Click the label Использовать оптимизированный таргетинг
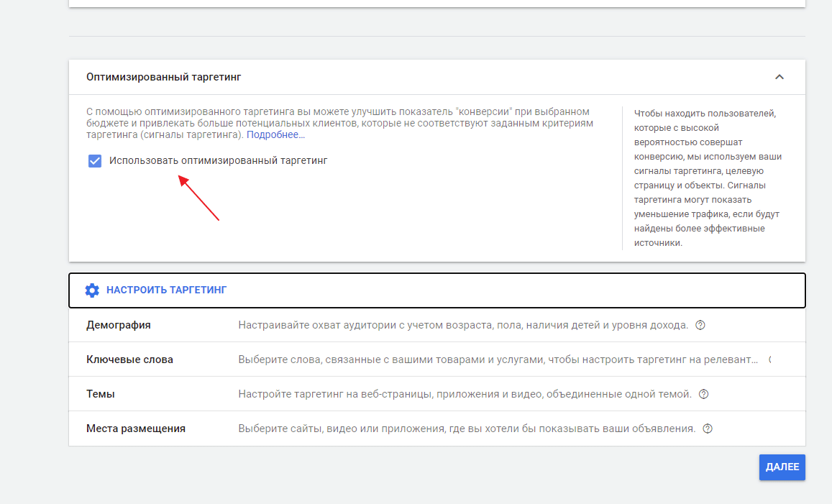Image resolution: width=832 pixels, height=504 pixels. pyautogui.click(x=218, y=160)
